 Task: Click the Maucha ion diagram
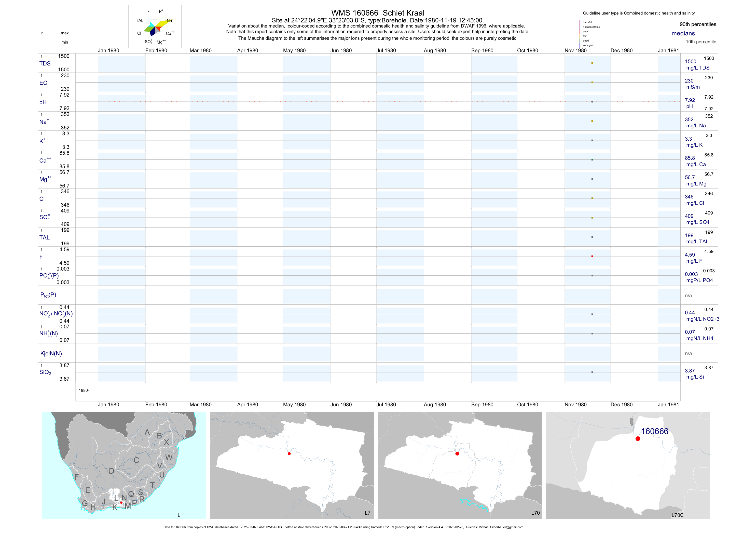(x=155, y=27)
